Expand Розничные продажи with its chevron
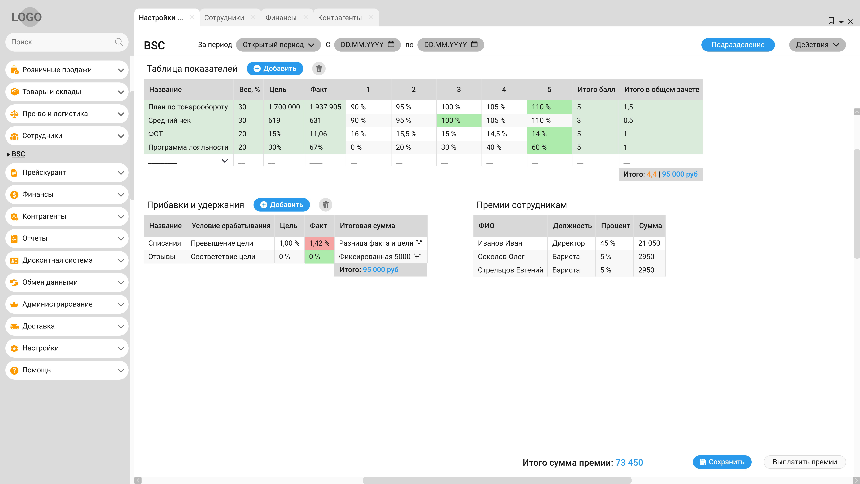This screenshot has height=484, width=860. (121, 70)
